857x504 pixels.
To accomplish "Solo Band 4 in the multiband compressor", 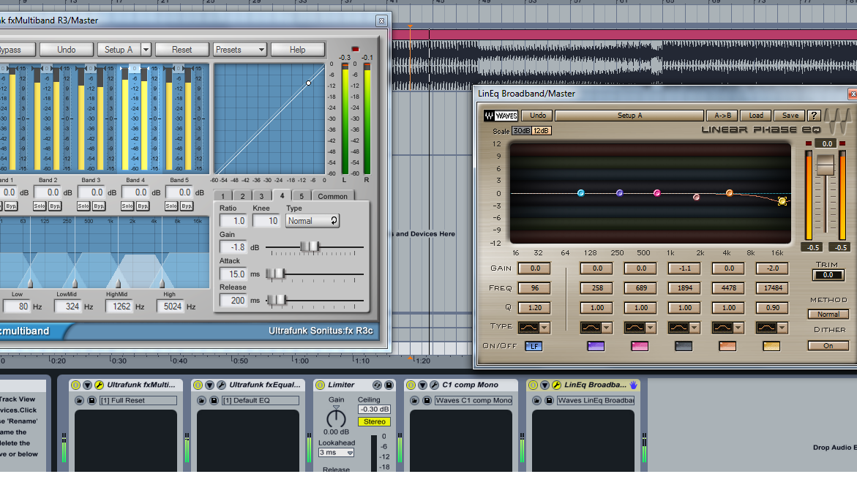I will [x=127, y=206].
